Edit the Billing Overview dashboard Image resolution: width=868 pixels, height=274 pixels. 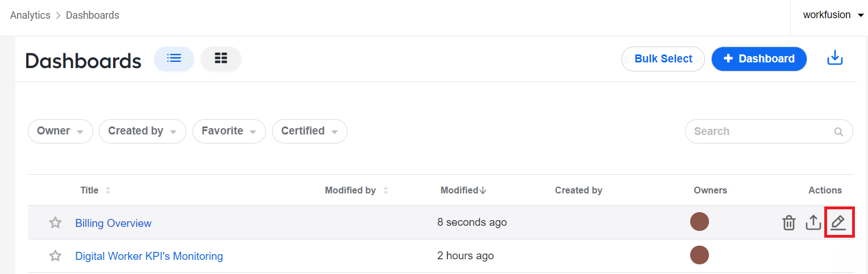[838, 223]
